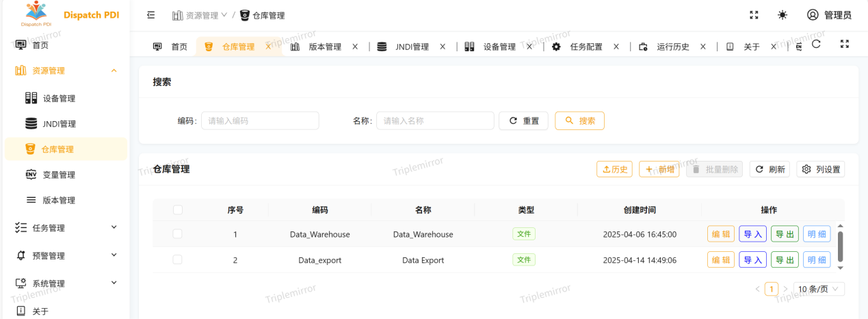Screen dimensions: 868x319
Task: Close the 版本管理 tab
Action: 355,47
